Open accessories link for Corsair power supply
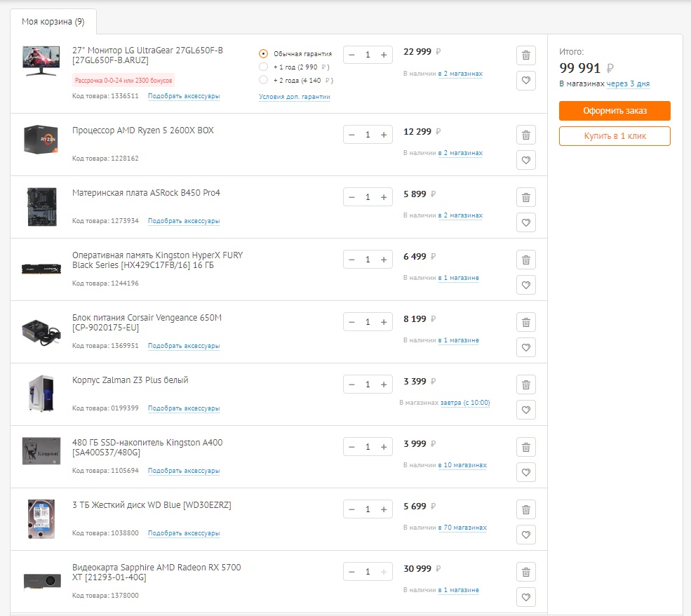 click(184, 346)
